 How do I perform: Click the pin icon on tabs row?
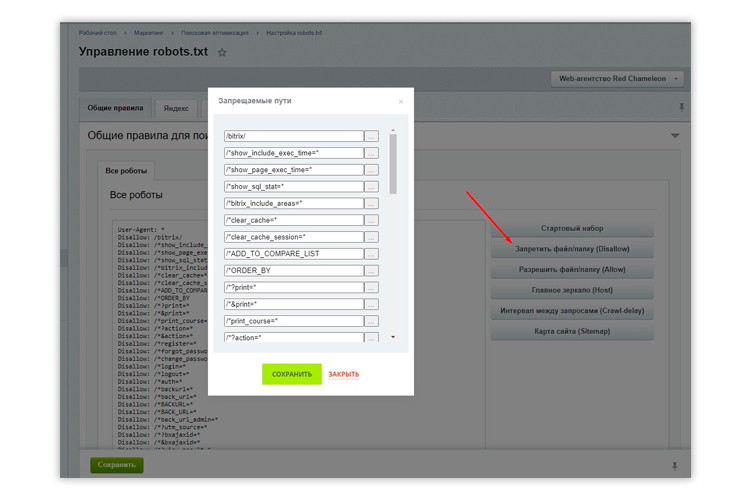(x=682, y=107)
